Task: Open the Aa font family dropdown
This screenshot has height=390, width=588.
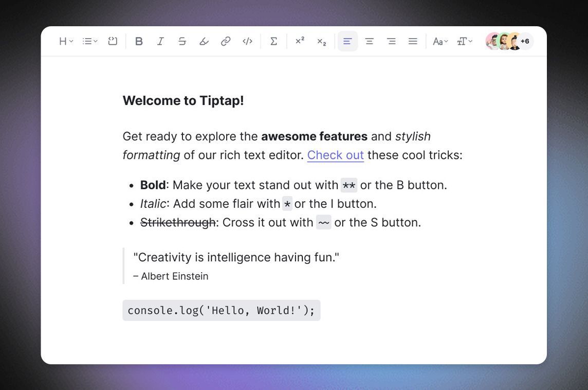Action: (x=440, y=41)
